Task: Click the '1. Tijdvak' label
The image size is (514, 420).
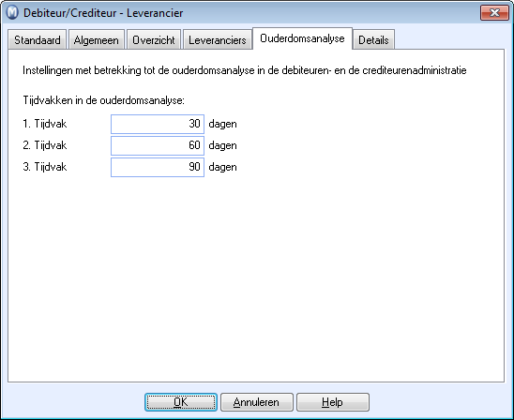Action: pos(45,124)
